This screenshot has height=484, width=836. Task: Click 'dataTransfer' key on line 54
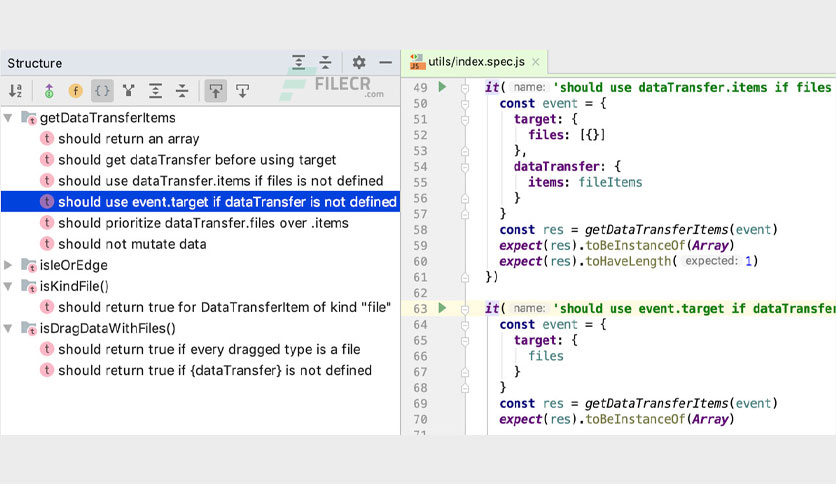click(556, 166)
